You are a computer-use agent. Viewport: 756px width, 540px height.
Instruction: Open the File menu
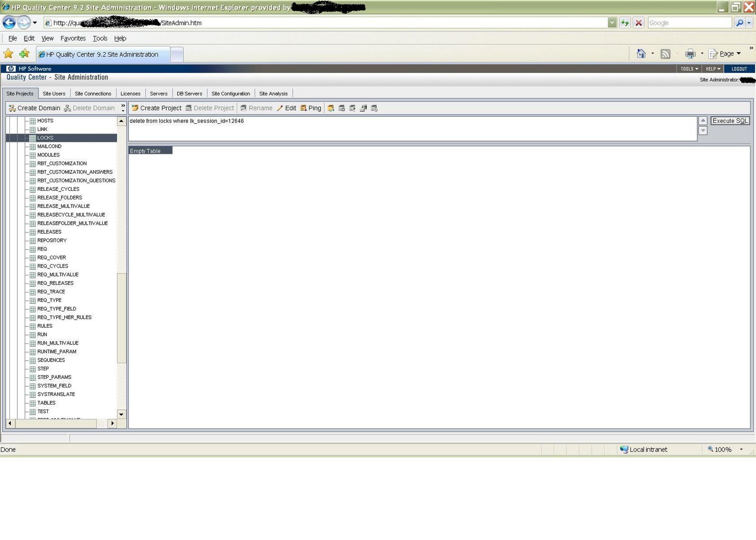pos(12,38)
